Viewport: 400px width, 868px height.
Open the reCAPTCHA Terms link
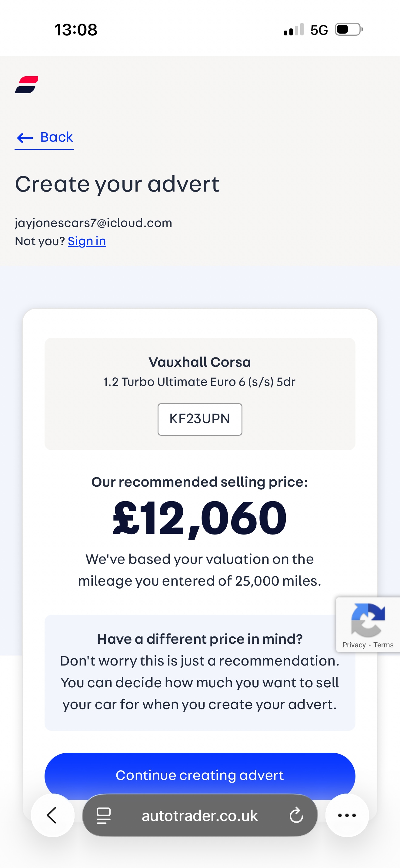coord(383,645)
